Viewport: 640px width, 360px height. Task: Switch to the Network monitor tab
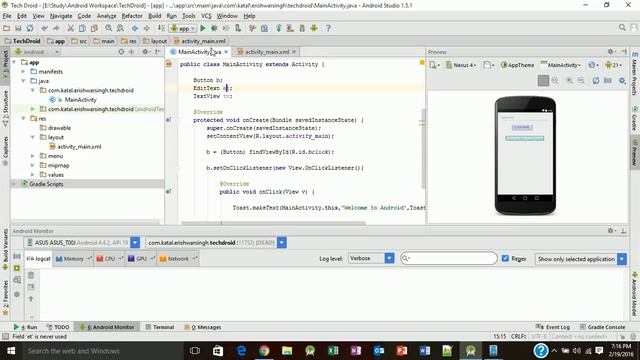coord(178,258)
